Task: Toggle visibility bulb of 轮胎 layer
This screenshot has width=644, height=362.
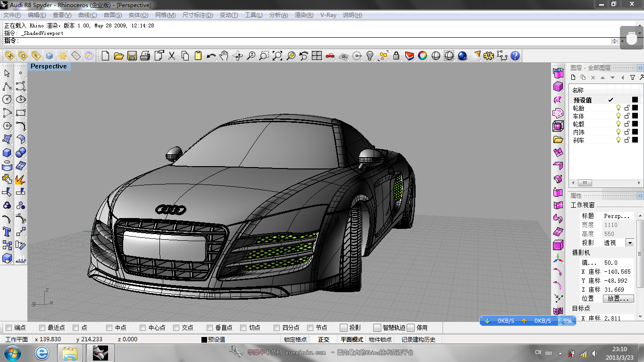Action: (619, 108)
